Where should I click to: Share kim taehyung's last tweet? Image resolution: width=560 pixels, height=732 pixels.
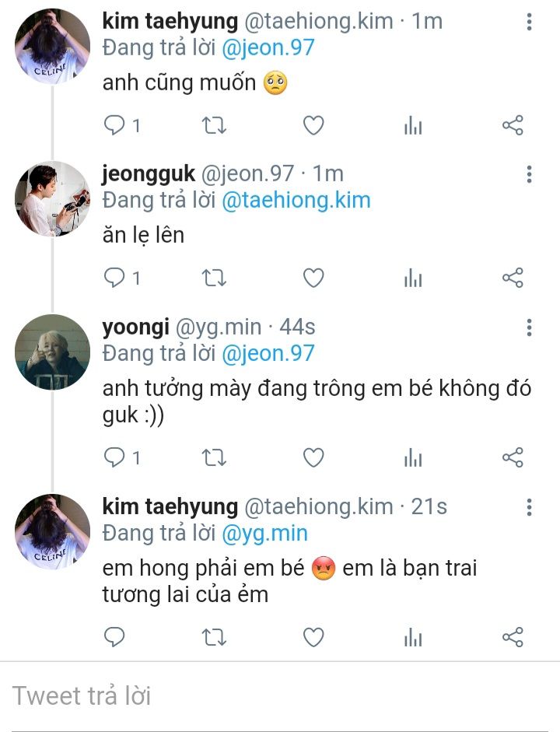513,638
